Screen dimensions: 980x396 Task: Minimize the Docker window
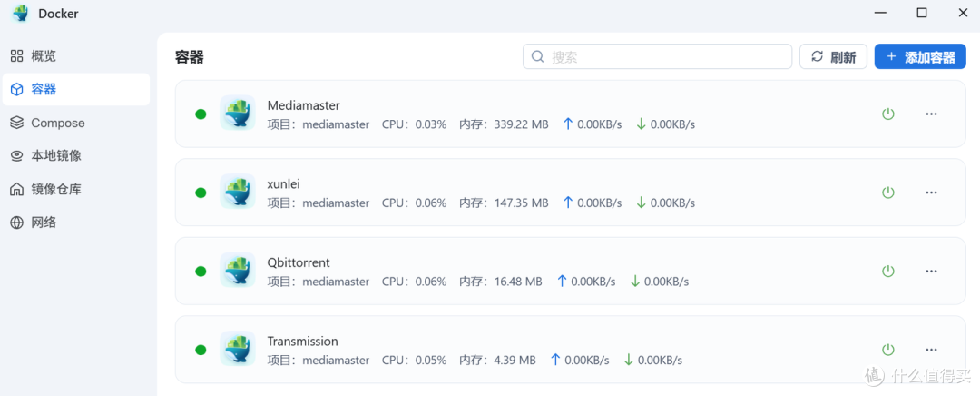[x=880, y=13]
